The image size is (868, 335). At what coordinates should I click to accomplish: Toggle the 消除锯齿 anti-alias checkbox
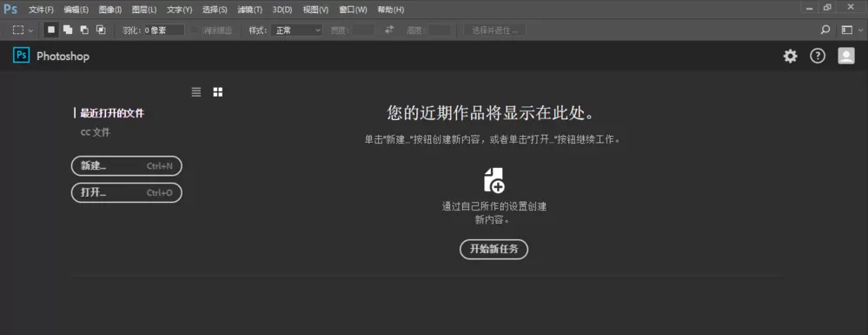194,30
